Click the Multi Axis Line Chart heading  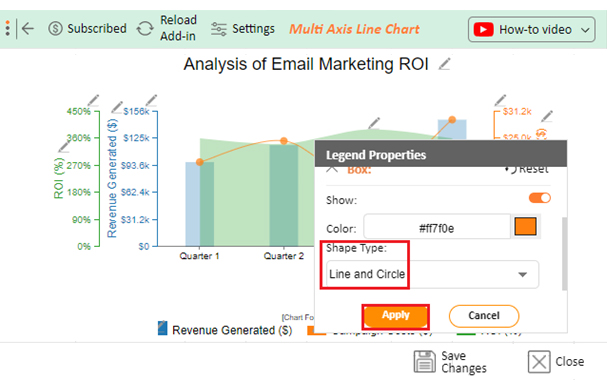click(354, 29)
